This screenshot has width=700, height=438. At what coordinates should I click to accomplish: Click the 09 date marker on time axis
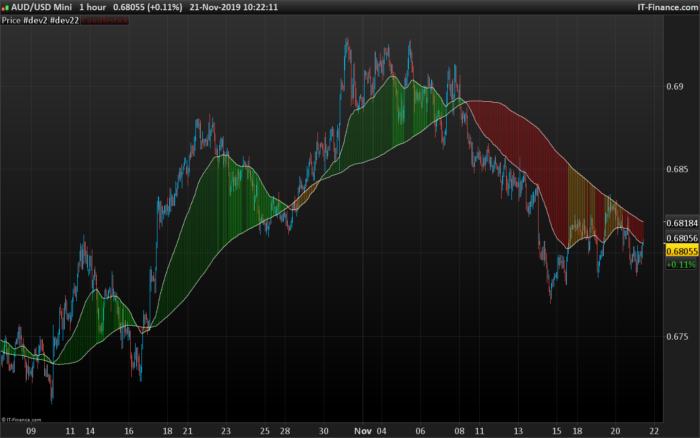pos(31,431)
